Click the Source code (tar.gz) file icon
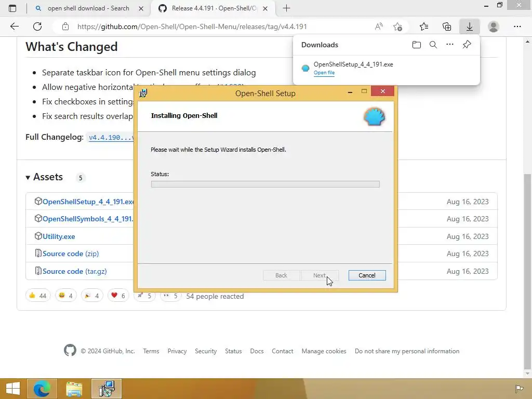532x399 pixels. (x=38, y=271)
